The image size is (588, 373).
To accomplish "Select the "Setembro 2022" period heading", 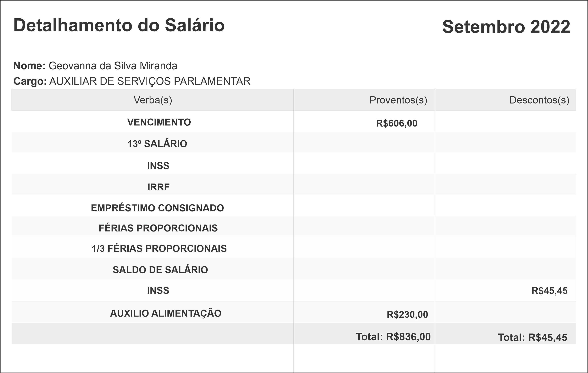I will point(506,27).
